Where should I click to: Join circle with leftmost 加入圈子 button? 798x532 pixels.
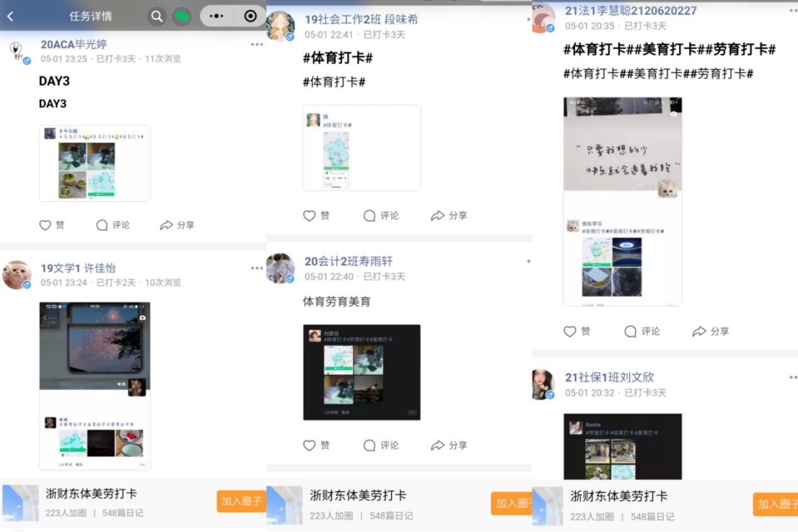point(240,501)
